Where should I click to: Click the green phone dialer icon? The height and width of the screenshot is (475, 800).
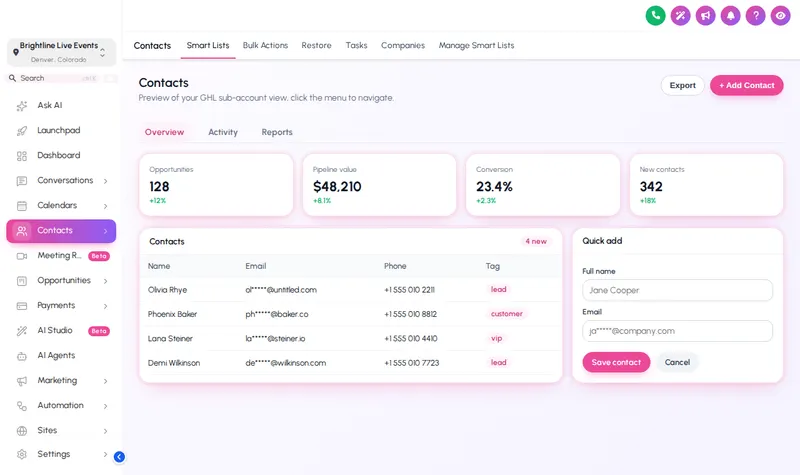[x=655, y=16]
